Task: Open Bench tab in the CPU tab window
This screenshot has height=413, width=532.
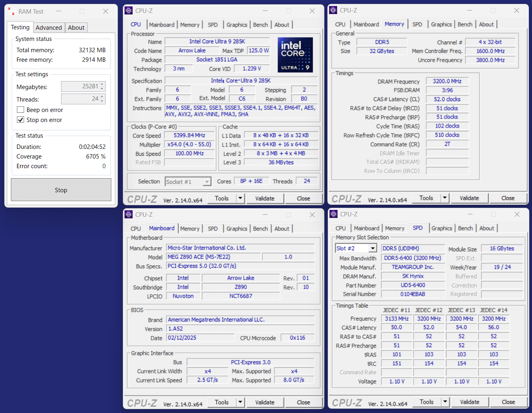Action: coord(260,24)
